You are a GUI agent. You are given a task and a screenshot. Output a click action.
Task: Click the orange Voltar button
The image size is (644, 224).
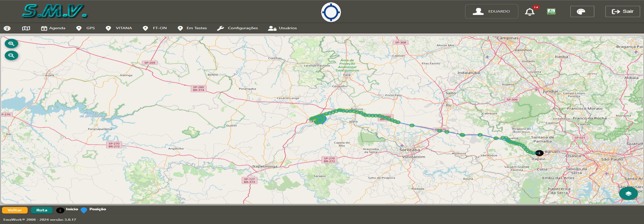(x=15, y=210)
